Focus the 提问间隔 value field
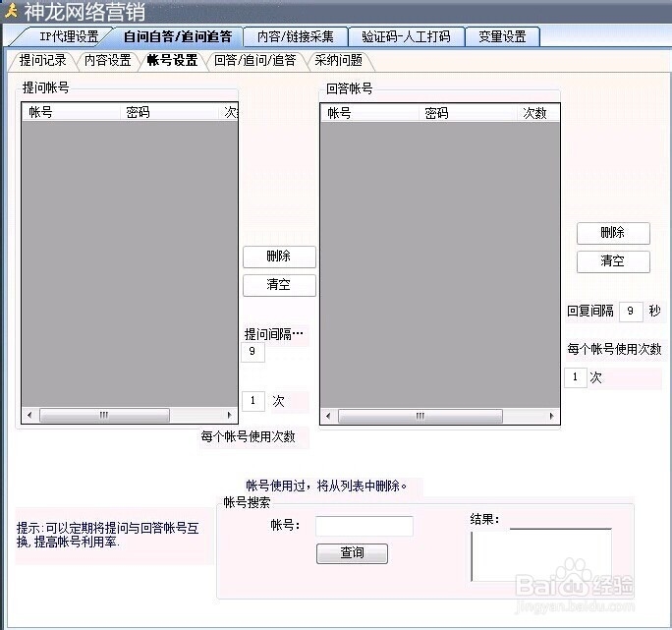 pos(252,352)
